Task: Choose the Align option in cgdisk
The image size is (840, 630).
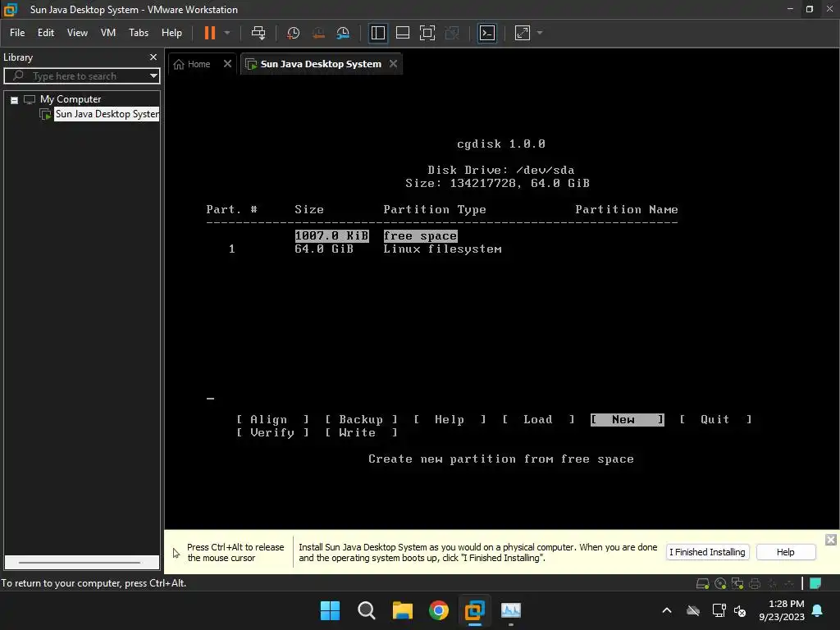Action: (272, 419)
